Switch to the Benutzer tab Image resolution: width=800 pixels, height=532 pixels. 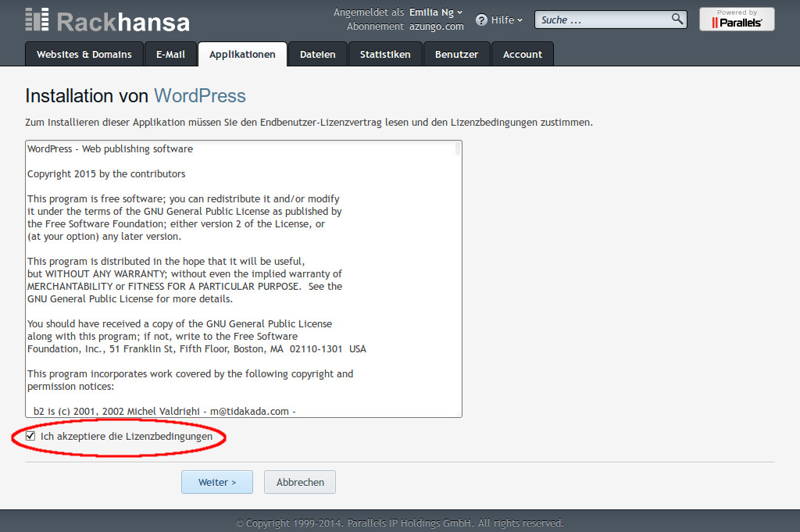[x=456, y=54]
